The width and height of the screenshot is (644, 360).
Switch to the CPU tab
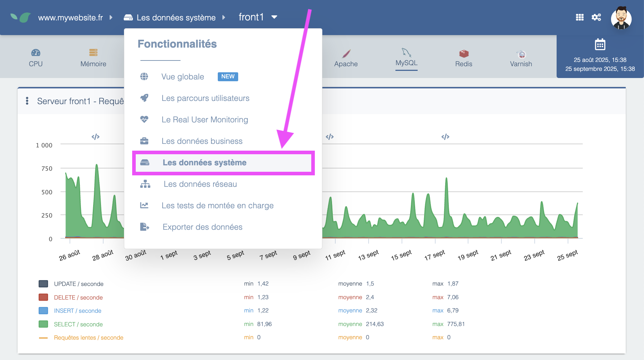point(35,58)
